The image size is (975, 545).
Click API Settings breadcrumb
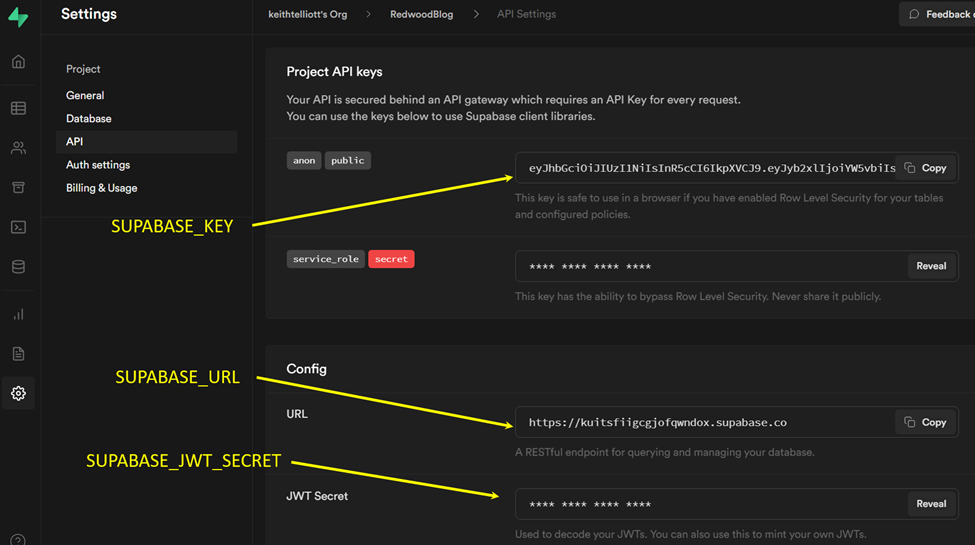(526, 14)
